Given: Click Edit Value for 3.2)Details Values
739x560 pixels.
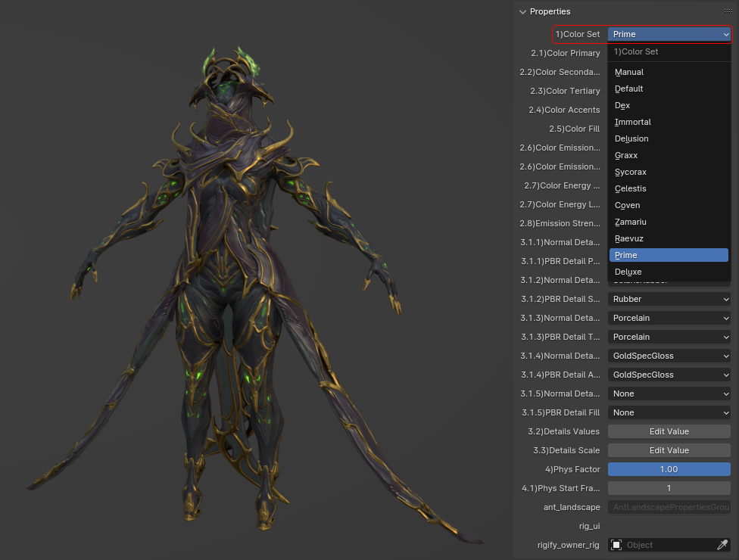Looking at the screenshot, I should click(x=669, y=431).
